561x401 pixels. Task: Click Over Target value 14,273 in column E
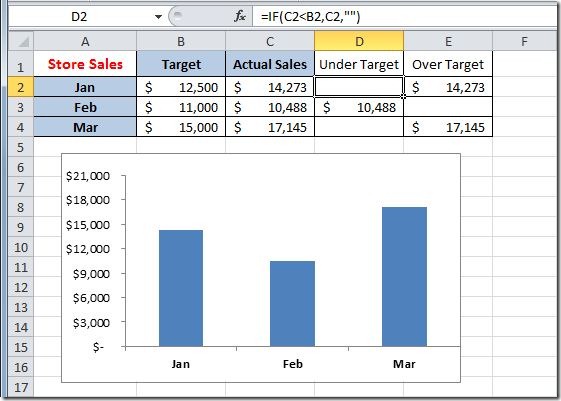(448, 87)
